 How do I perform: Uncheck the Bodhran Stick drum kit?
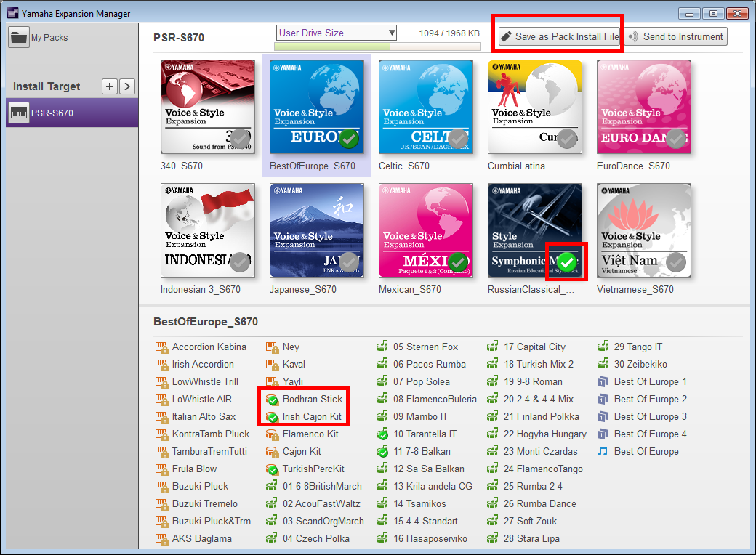[272, 400]
